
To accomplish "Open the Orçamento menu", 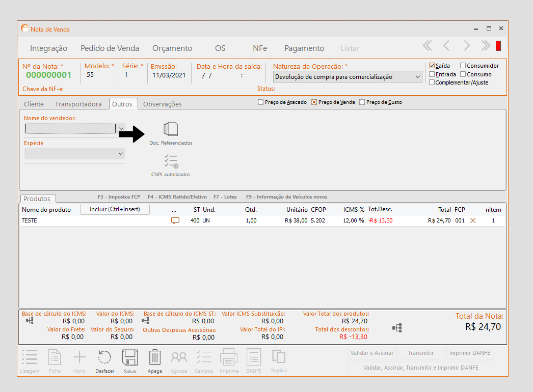I will (x=172, y=48).
